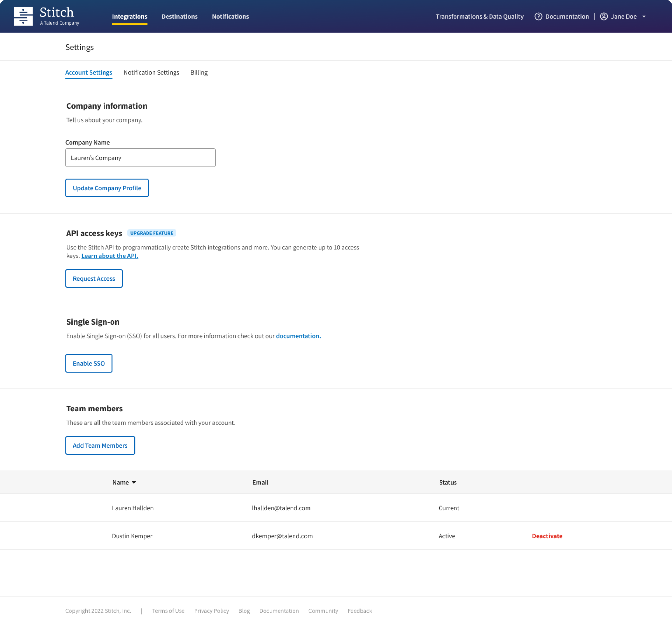Open the Notifications menu
Screen dimensions: 672x624
[230, 17]
